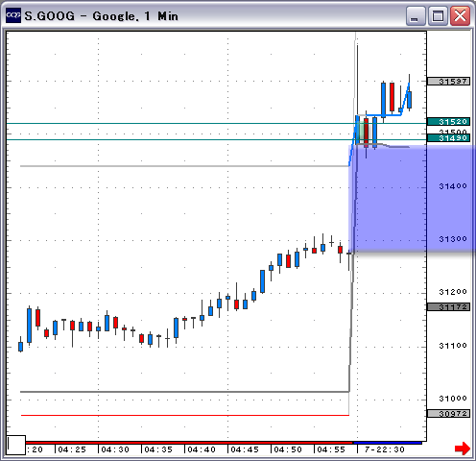The height and width of the screenshot is (461, 476).
Task: Click the blue session bar above 7-22:30
Action: click(388, 443)
